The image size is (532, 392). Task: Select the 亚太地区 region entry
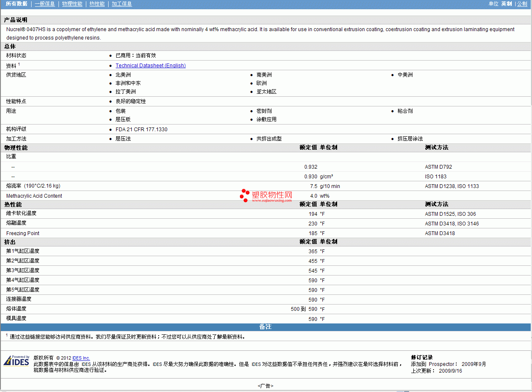(x=267, y=92)
